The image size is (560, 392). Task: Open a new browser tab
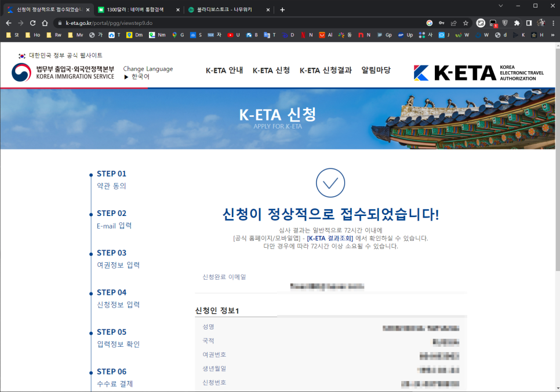point(282,10)
